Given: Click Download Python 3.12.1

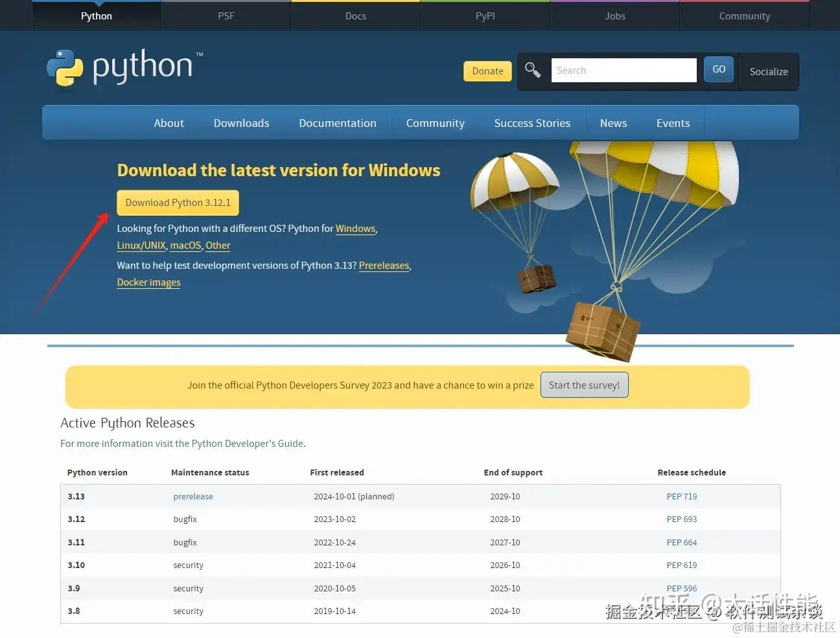Looking at the screenshot, I should click(x=178, y=202).
